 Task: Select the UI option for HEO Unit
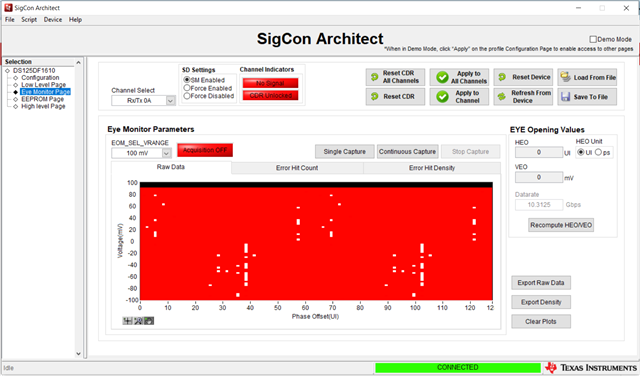click(x=581, y=152)
